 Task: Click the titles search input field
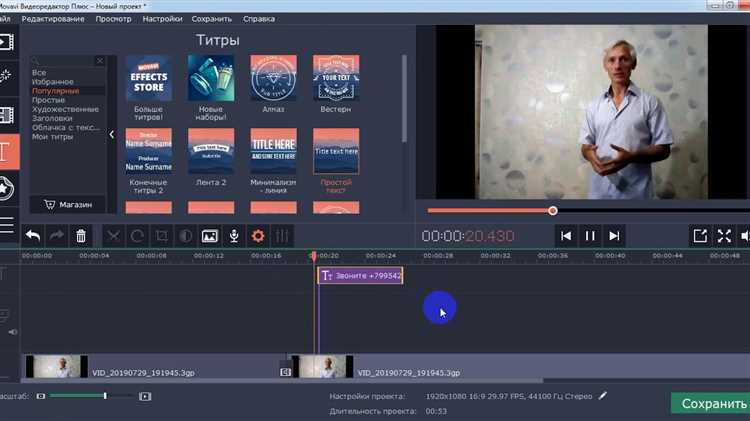(63, 61)
